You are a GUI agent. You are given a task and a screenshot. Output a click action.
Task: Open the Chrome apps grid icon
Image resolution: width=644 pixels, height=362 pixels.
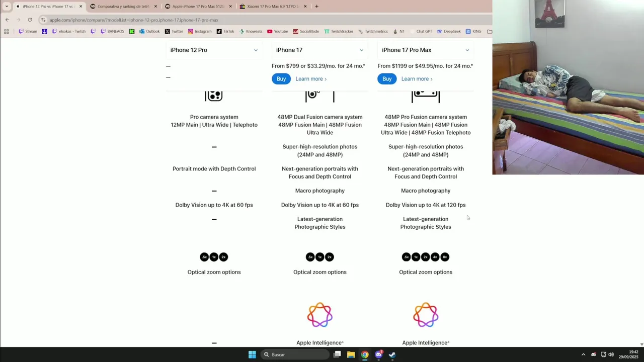coord(6,31)
